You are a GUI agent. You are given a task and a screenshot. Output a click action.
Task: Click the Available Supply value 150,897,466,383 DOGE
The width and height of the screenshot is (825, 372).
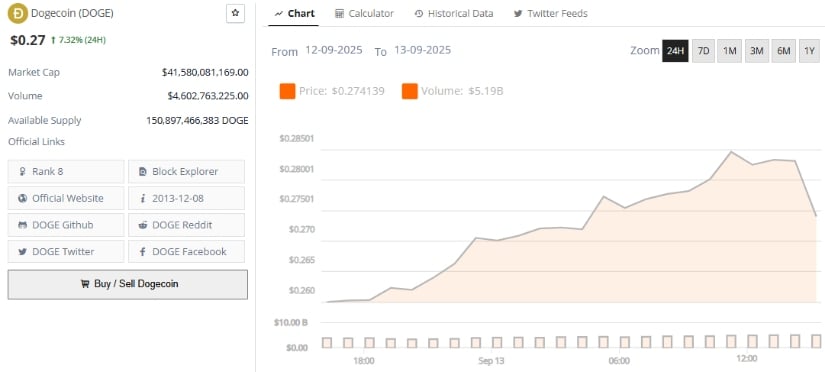click(197, 120)
